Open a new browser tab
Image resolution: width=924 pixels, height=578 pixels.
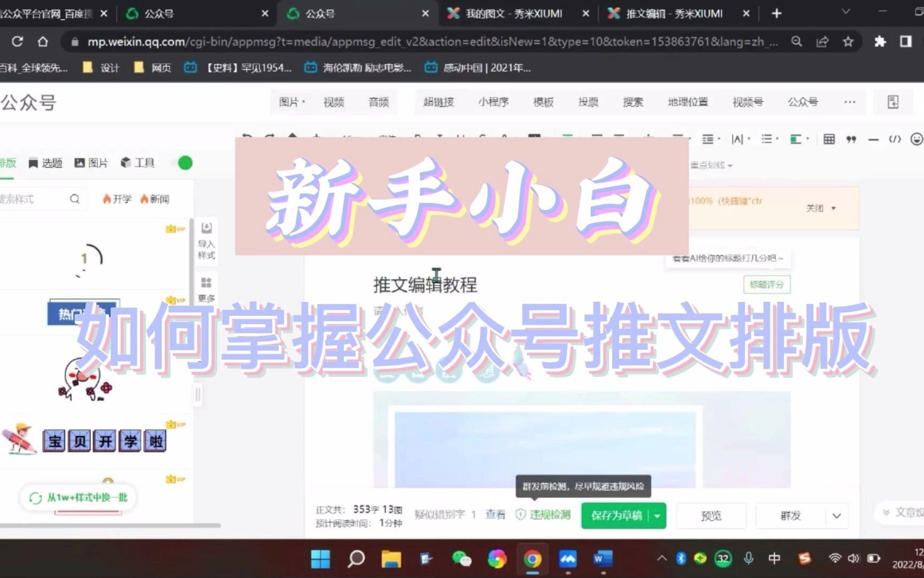(777, 14)
